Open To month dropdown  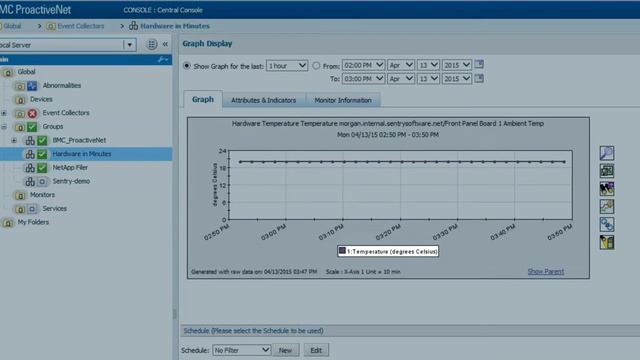401,78
